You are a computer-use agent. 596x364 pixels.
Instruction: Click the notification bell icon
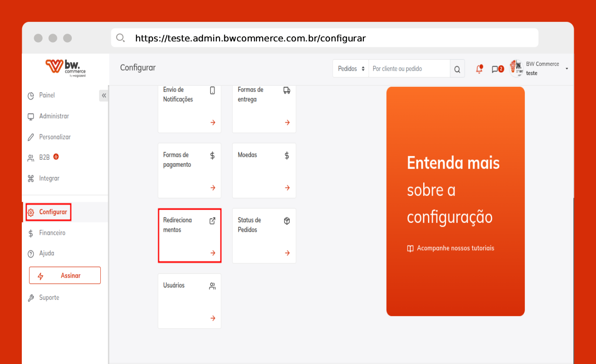pyautogui.click(x=479, y=69)
